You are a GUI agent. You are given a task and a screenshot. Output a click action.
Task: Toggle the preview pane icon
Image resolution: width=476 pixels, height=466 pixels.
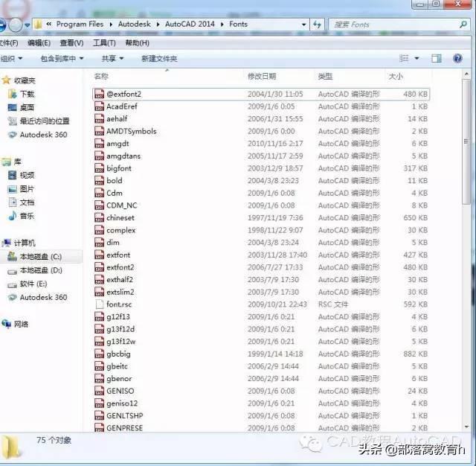(437, 58)
